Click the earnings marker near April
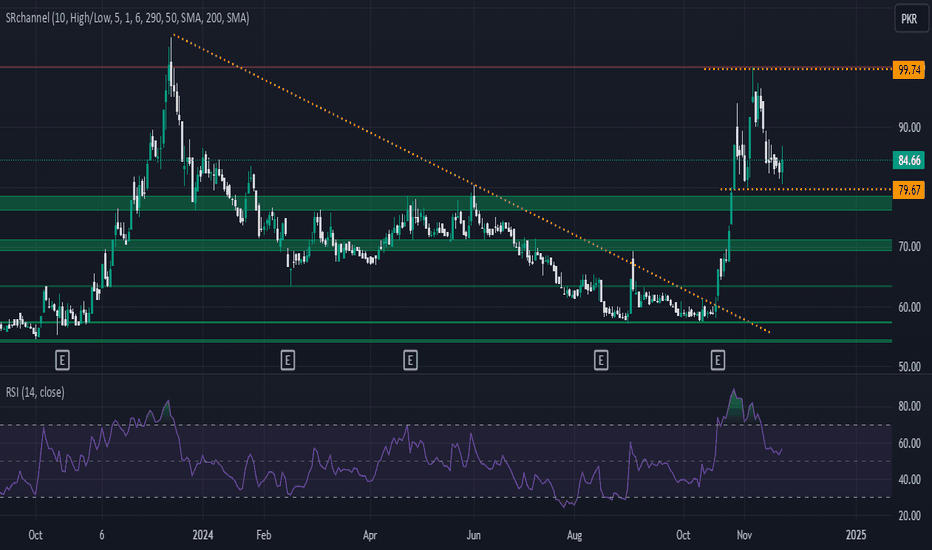Screen dimensions: 932x550 410,360
